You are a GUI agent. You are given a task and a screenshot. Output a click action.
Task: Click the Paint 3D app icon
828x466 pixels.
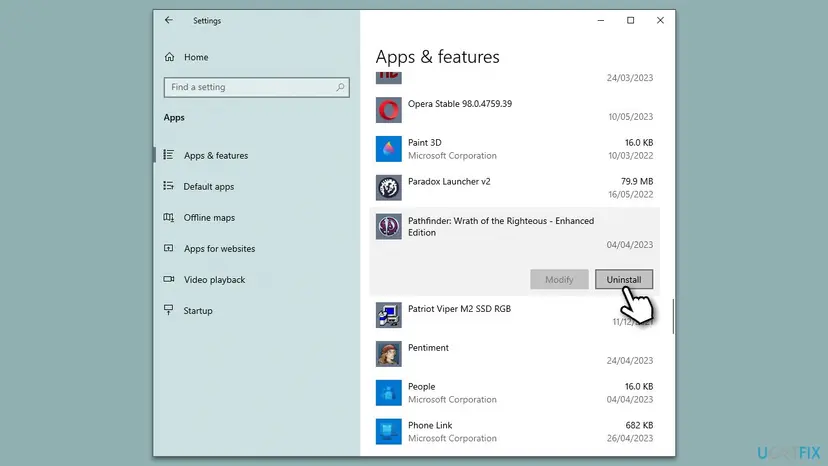(389, 149)
